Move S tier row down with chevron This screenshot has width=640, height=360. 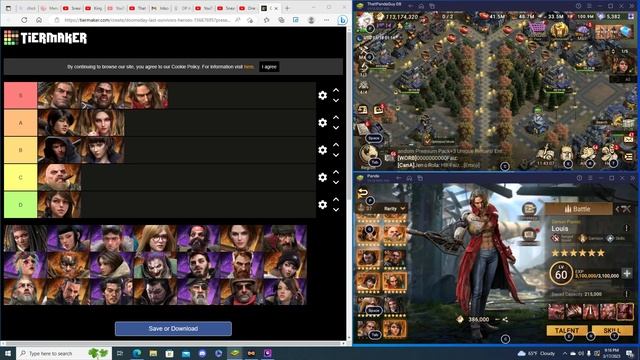point(336,100)
